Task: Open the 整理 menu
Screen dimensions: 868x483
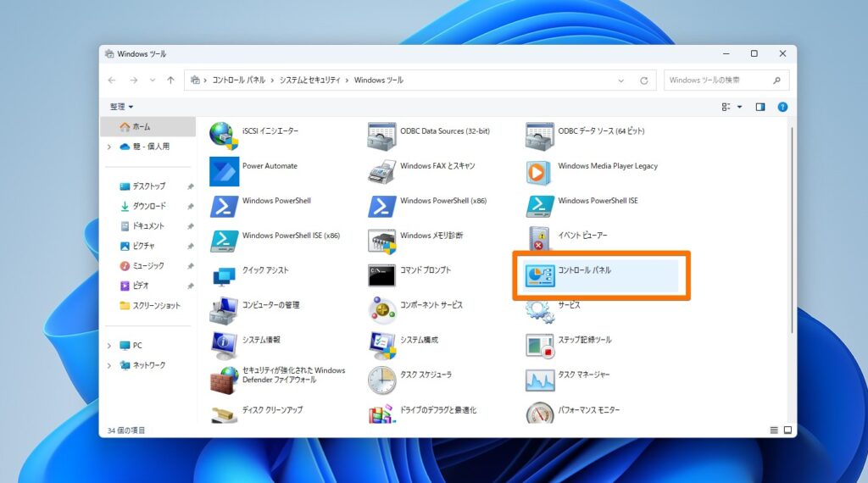Action: 122,107
